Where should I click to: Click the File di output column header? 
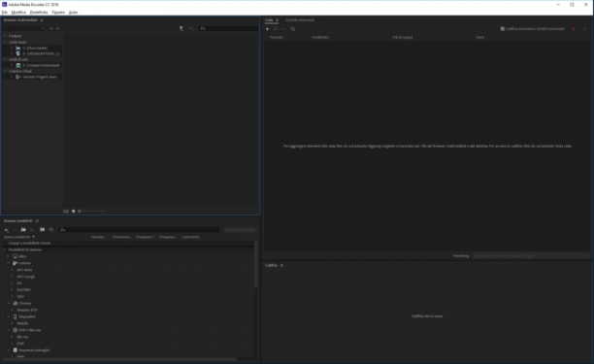pyautogui.click(x=403, y=38)
